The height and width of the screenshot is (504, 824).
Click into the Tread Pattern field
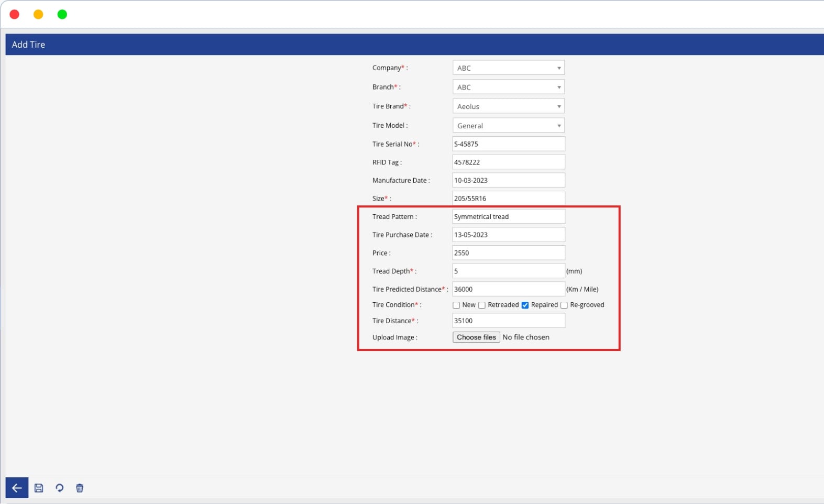(x=508, y=216)
